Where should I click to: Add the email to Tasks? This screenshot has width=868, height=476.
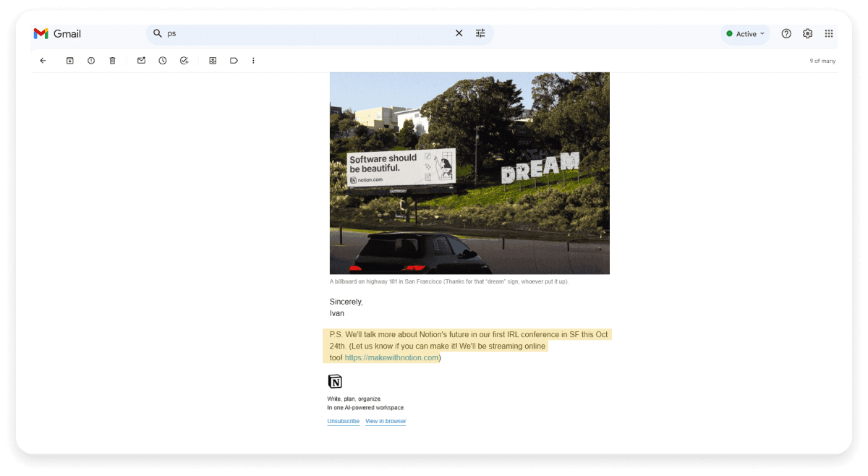(x=184, y=61)
